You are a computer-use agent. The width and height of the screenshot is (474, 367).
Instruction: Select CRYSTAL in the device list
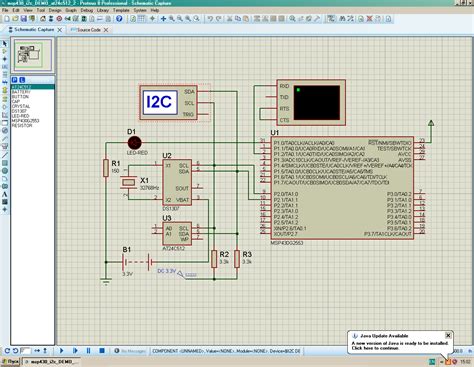point(21,106)
